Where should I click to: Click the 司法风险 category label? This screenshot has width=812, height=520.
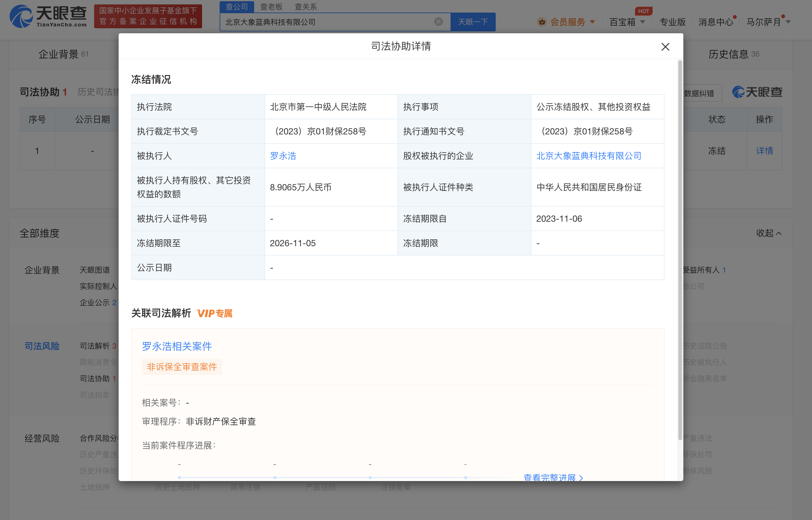[x=42, y=346]
